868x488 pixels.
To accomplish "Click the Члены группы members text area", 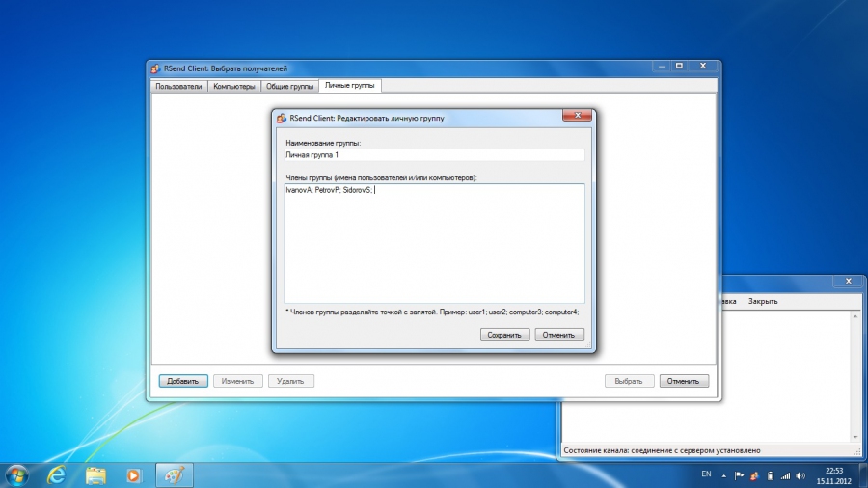I will 435,243.
